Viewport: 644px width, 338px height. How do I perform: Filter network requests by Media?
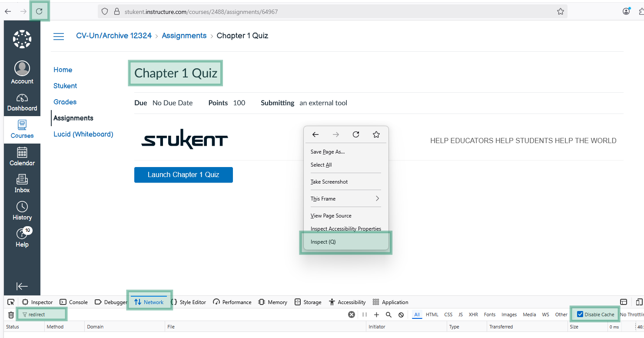click(x=529, y=315)
